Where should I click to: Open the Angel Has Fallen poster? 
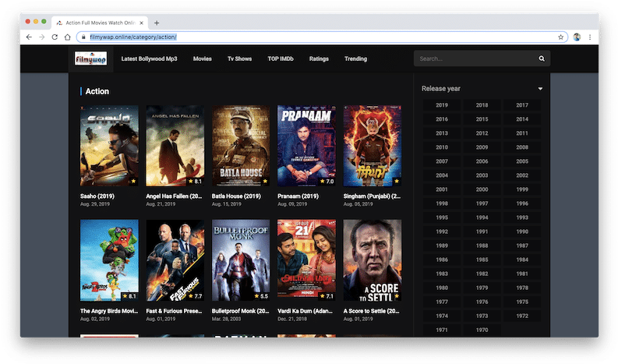[x=175, y=146]
